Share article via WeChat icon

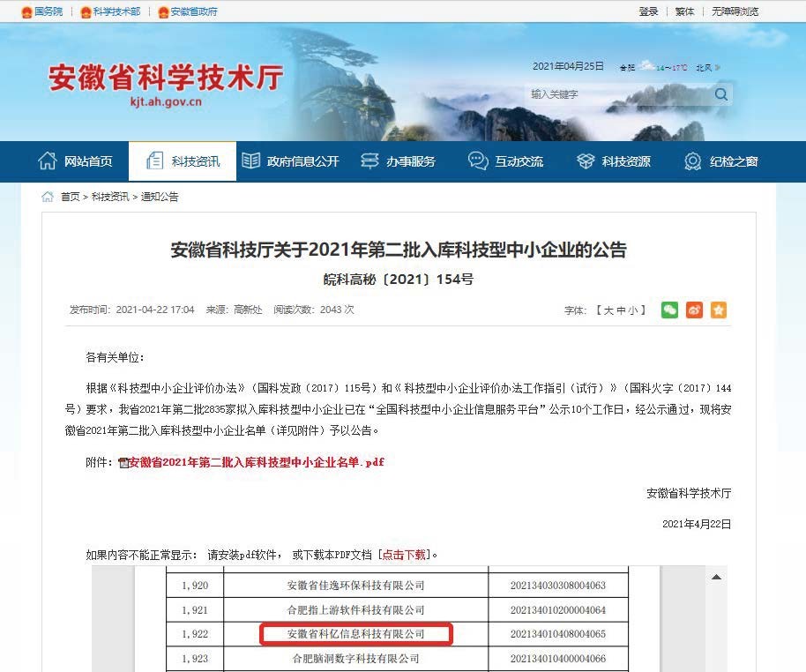(x=670, y=310)
